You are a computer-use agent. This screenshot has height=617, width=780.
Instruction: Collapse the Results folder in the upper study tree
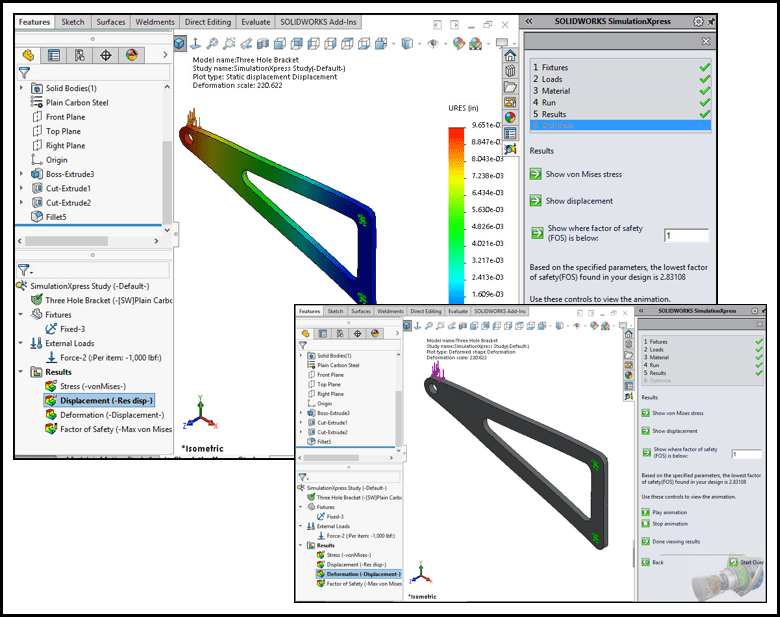coord(21,372)
